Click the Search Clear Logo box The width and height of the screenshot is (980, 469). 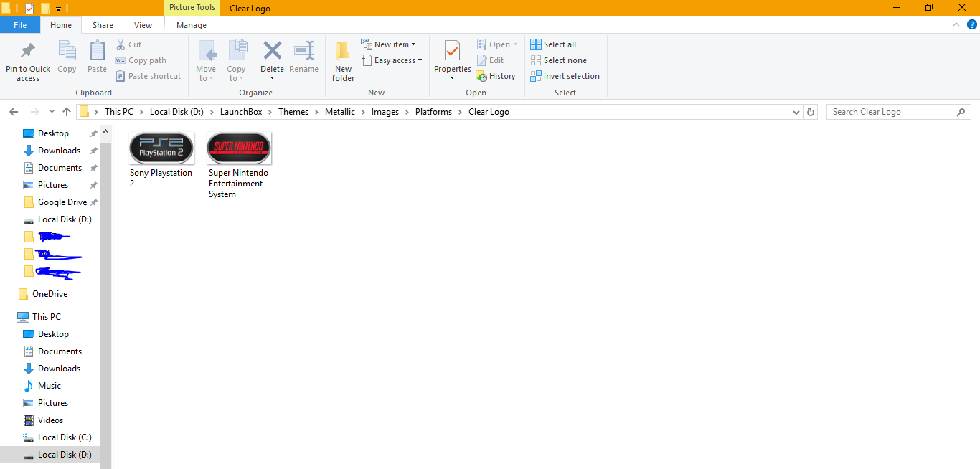point(897,112)
